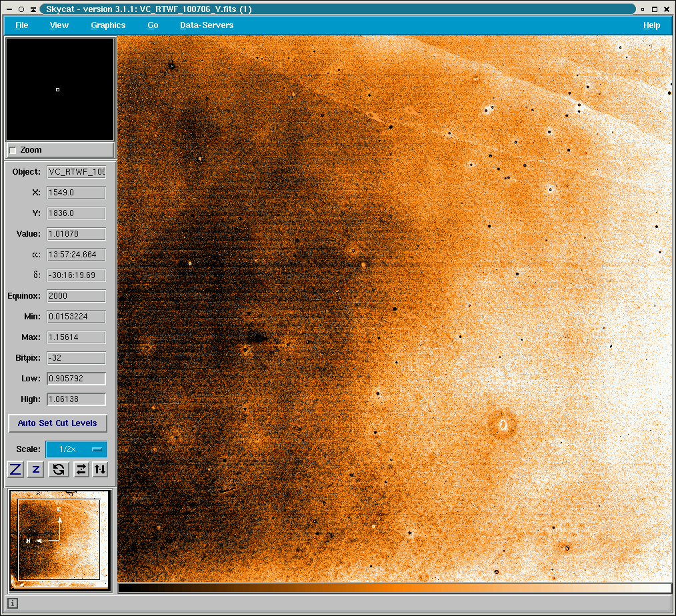Click the Low cut level input field

[76, 379]
